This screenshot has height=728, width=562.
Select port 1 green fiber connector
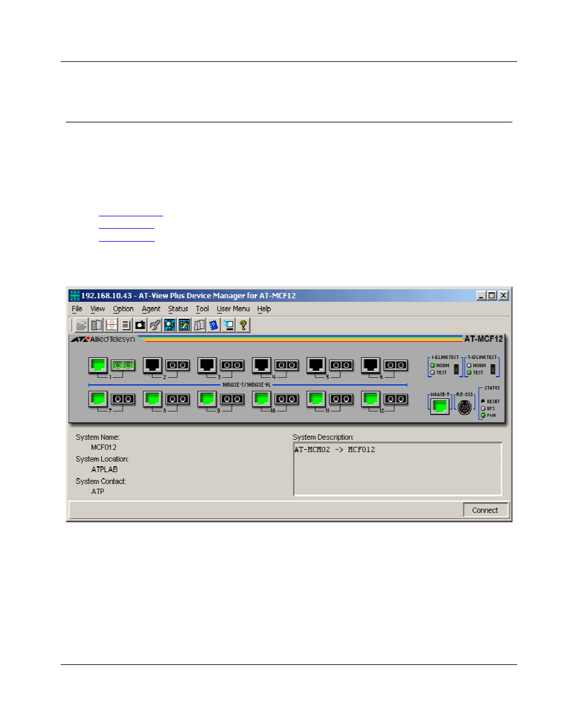pos(123,365)
